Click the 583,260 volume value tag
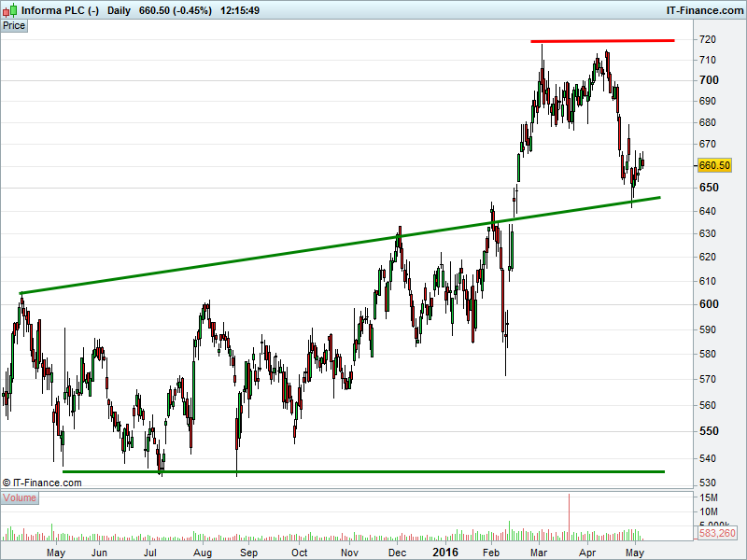Screen dimensions: 747x560 pyautogui.click(x=717, y=533)
